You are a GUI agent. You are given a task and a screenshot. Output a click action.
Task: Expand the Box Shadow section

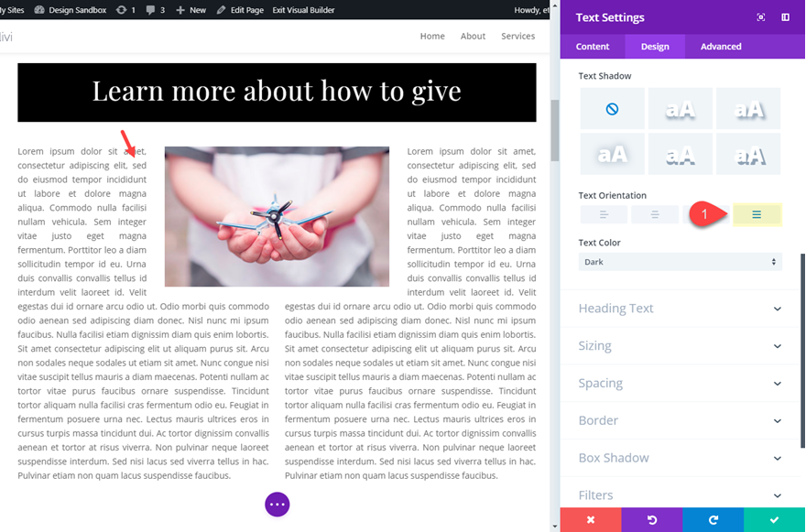681,458
